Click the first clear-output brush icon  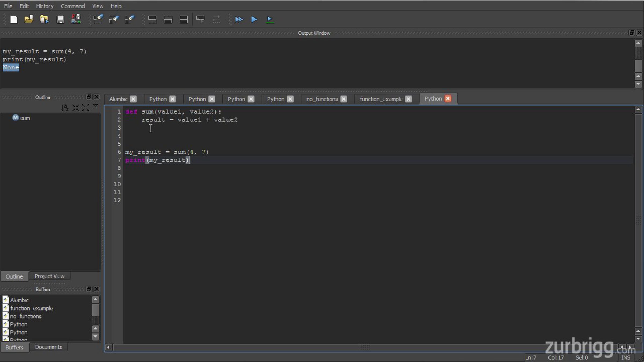coord(98,19)
